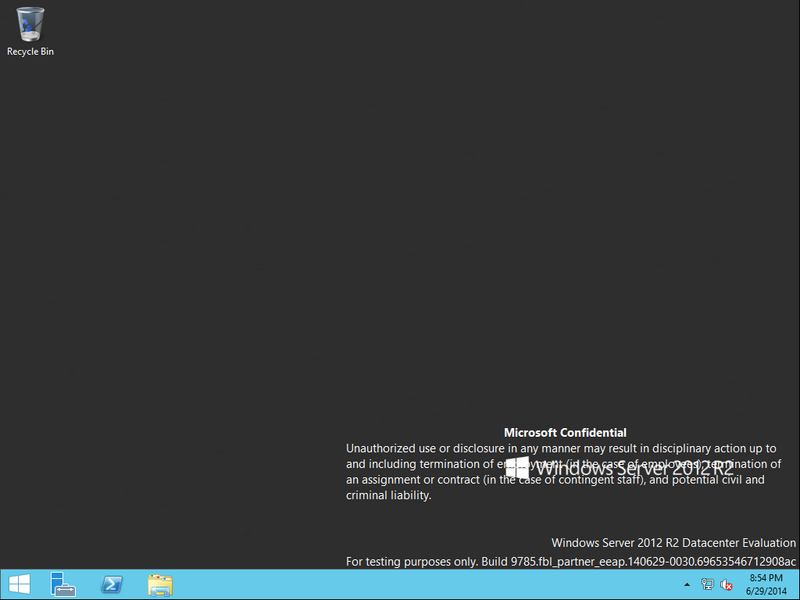Click the Windows Start button

point(19,584)
